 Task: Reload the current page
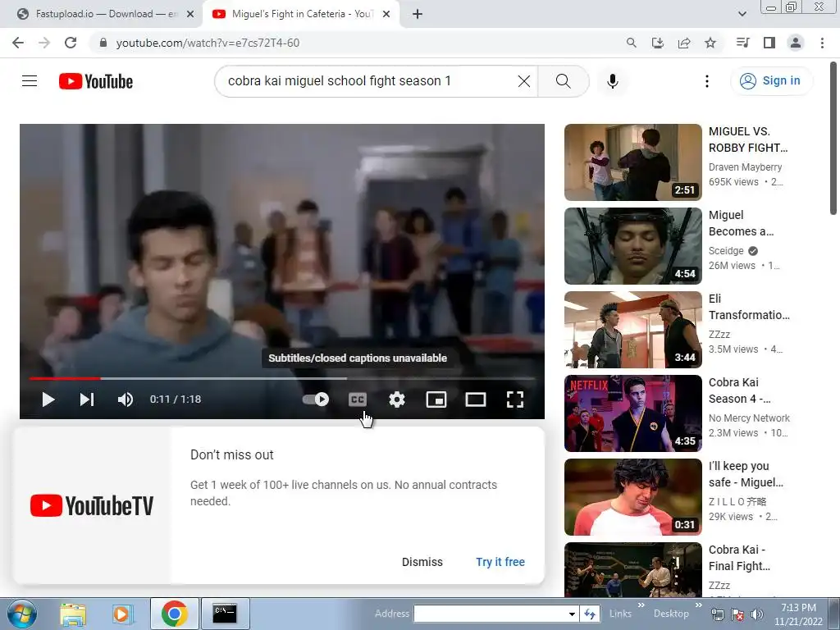tap(71, 43)
